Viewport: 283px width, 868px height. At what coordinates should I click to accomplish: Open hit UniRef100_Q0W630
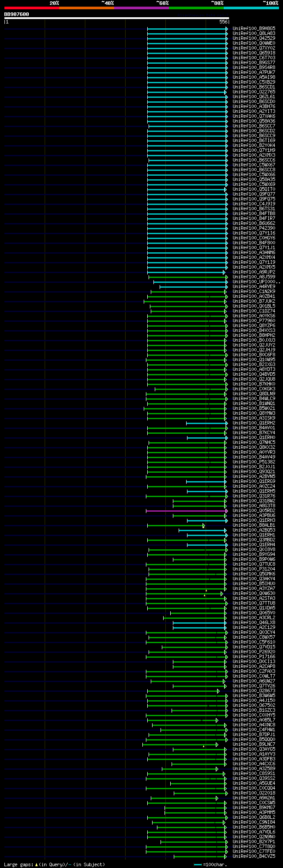[x=254, y=593]
